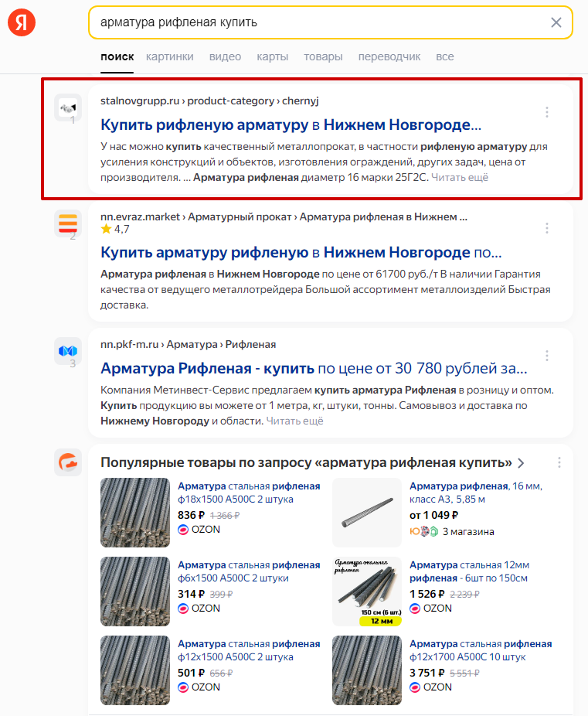Expand Читать ещё in stalnovgrupp snippet
The image size is (588, 716).
(460, 177)
